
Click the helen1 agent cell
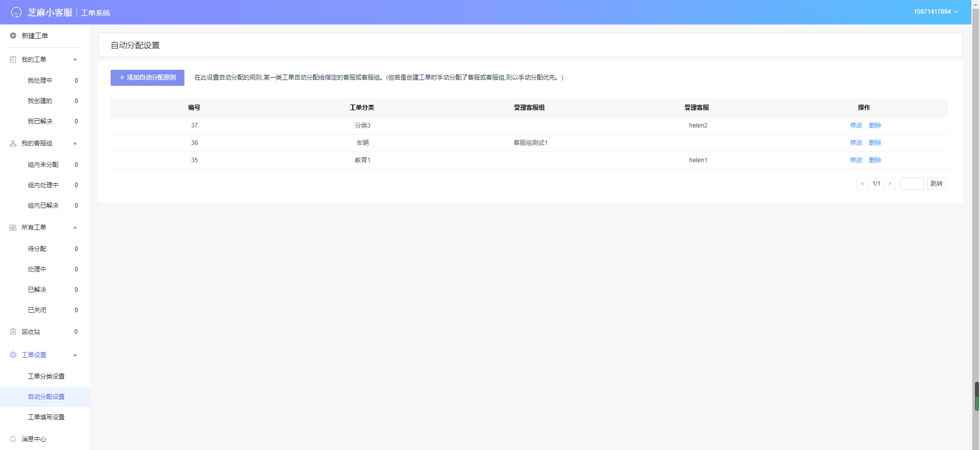(698, 160)
